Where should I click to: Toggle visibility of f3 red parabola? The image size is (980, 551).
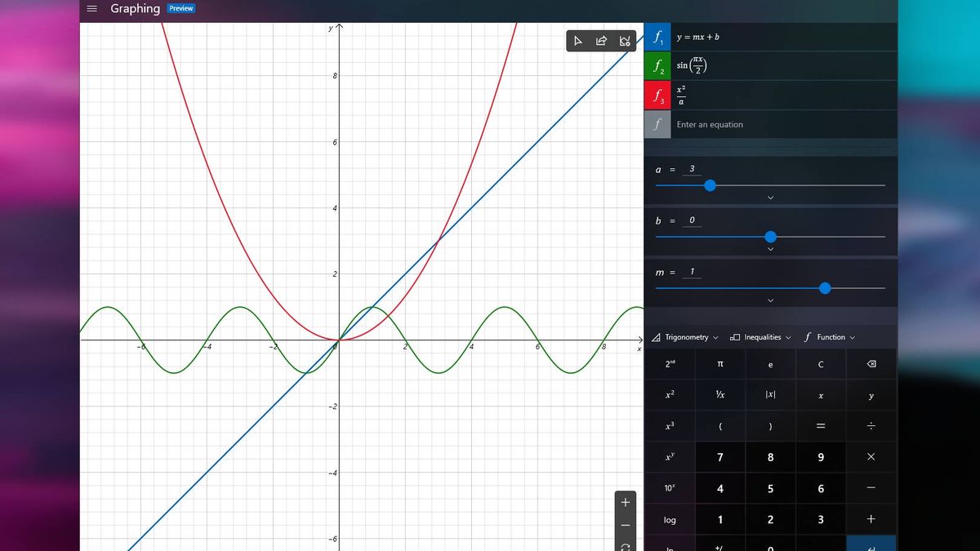coord(657,96)
